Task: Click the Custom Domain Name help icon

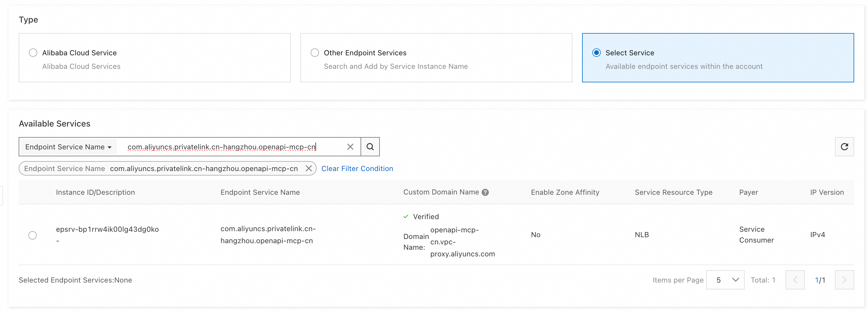Action: click(485, 192)
